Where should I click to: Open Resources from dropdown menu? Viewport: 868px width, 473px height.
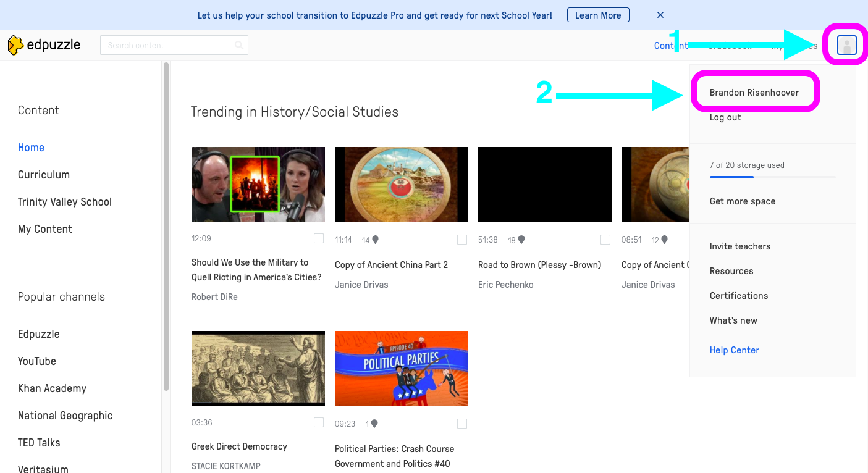coord(731,271)
